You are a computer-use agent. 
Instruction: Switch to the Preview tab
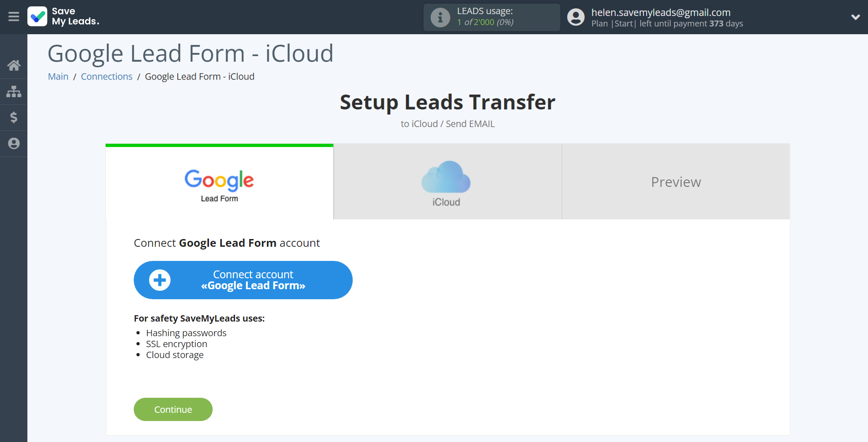(x=676, y=182)
